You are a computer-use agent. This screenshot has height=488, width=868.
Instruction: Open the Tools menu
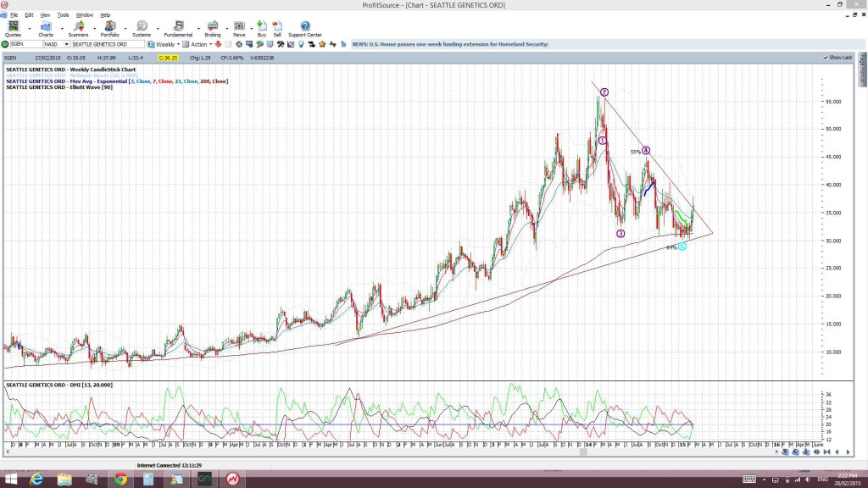(x=63, y=15)
